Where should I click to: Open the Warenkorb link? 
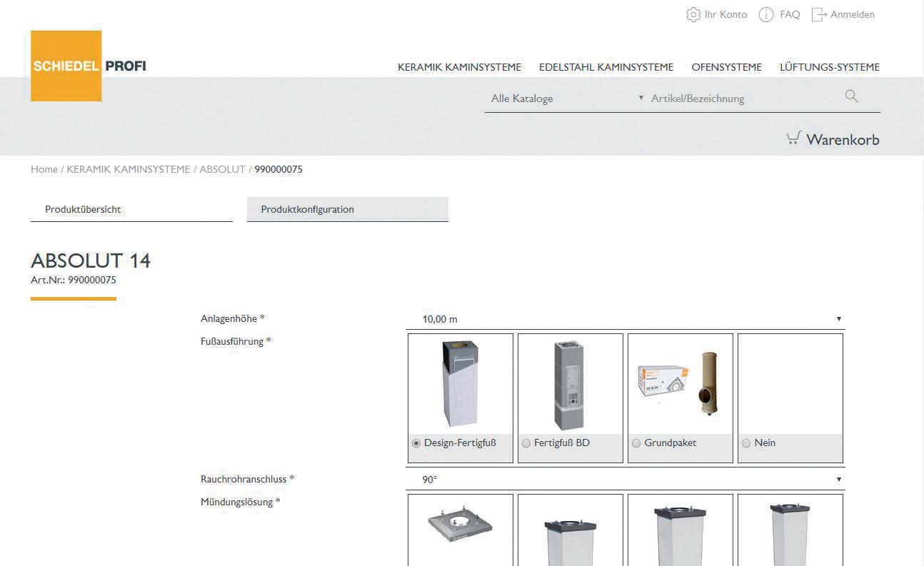click(843, 140)
